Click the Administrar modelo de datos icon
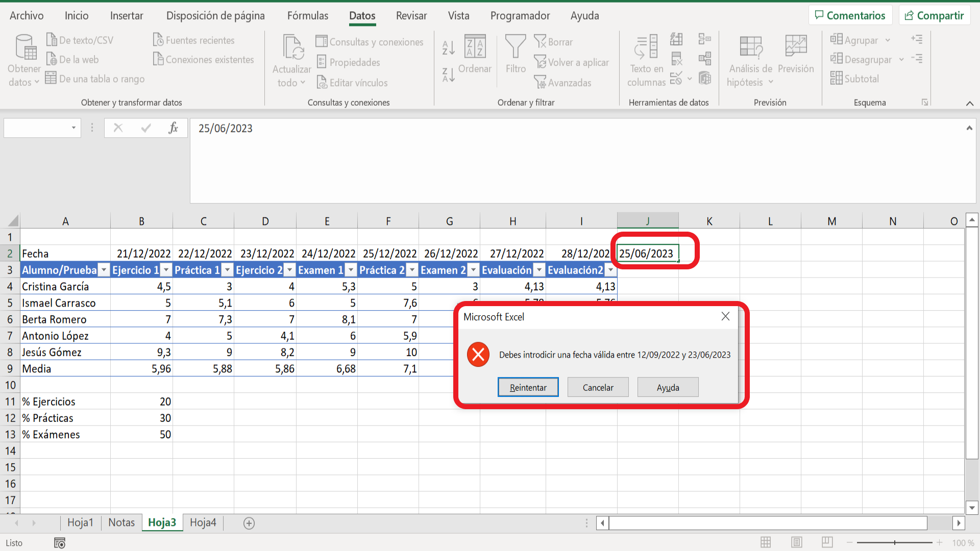 tap(705, 79)
